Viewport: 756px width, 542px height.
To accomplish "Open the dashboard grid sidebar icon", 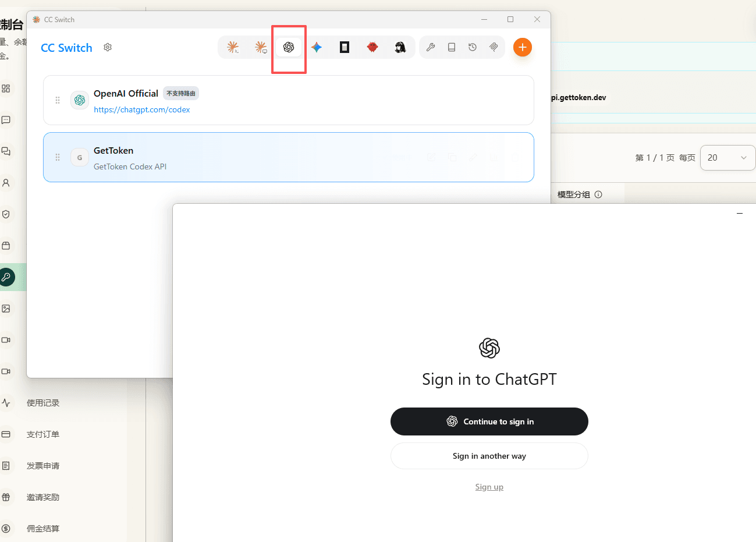I will click(x=6, y=88).
